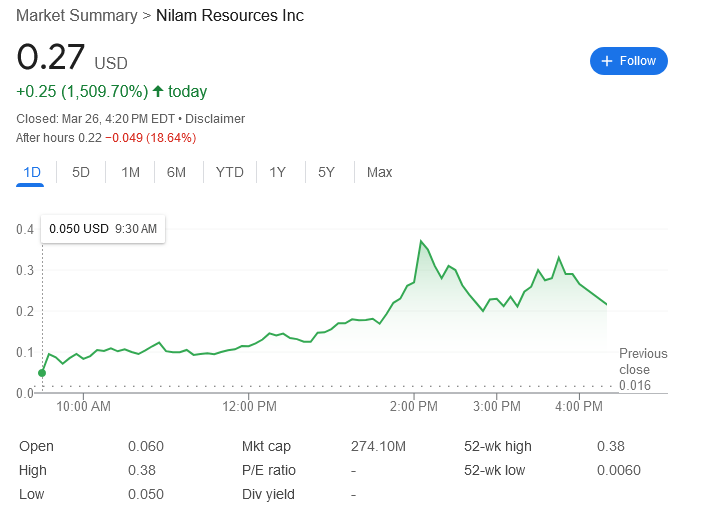This screenshot has height=513, width=706.
Task: Click the 0.4 y-axis label
Action: point(25,229)
